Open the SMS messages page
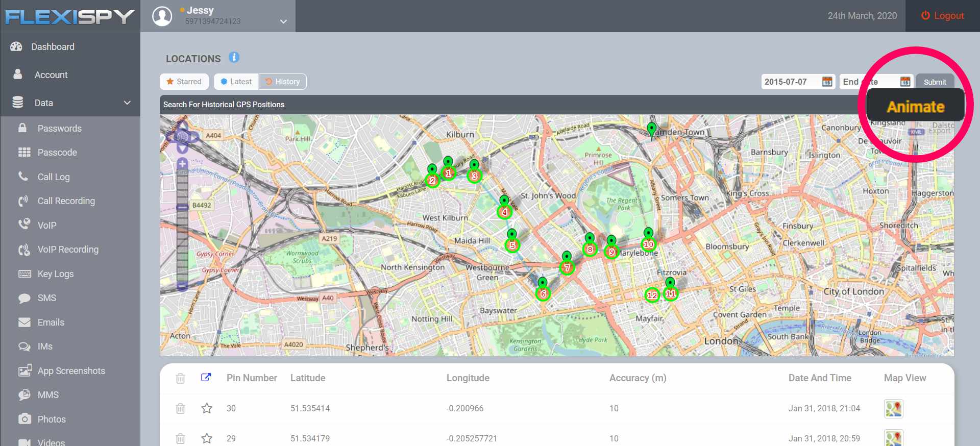This screenshot has height=446, width=980. 47,298
